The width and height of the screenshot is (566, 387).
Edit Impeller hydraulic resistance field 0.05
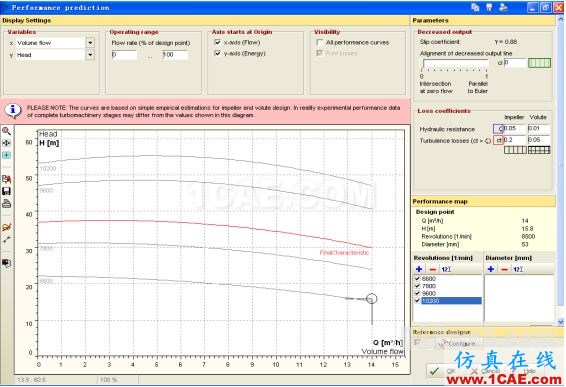[x=515, y=129]
